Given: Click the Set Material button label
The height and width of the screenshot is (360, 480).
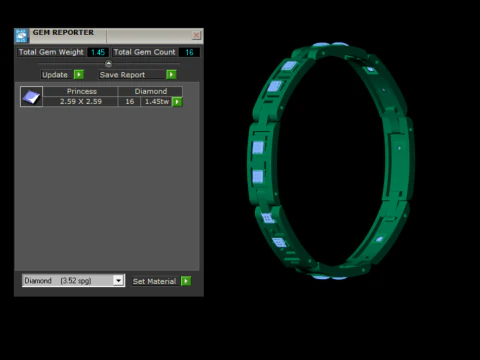Looking at the screenshot, I should (154, 281).
